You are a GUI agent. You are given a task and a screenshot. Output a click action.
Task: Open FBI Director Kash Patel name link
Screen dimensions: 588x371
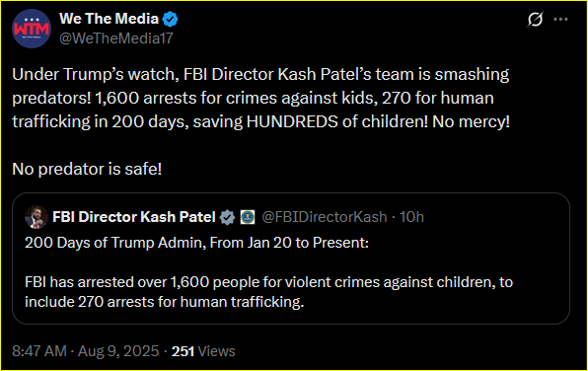pos(134,217)
